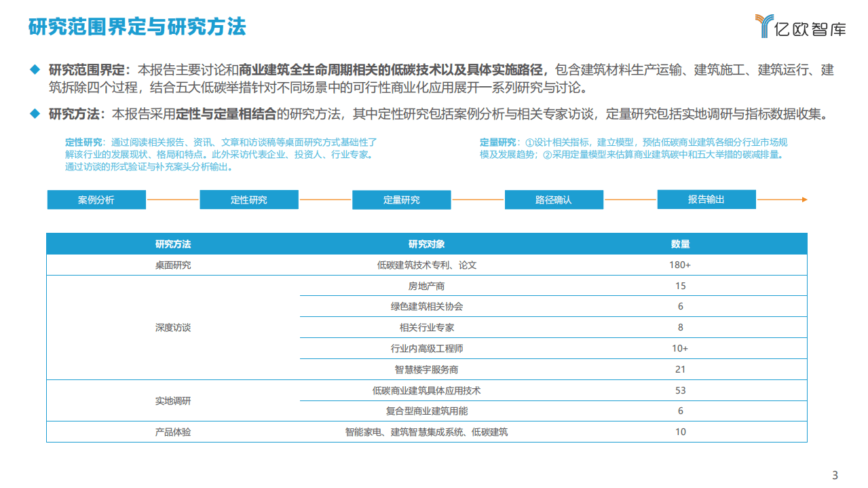Select the 案例分析 step box
Image resolution: width=868 pixels, height=488 pixels.
96,200
